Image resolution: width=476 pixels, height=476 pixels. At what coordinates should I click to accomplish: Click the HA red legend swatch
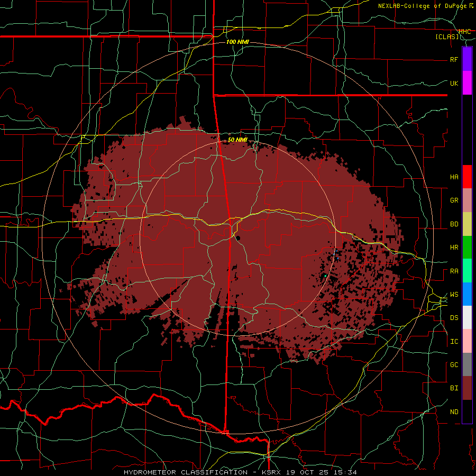tap(467, 177)
